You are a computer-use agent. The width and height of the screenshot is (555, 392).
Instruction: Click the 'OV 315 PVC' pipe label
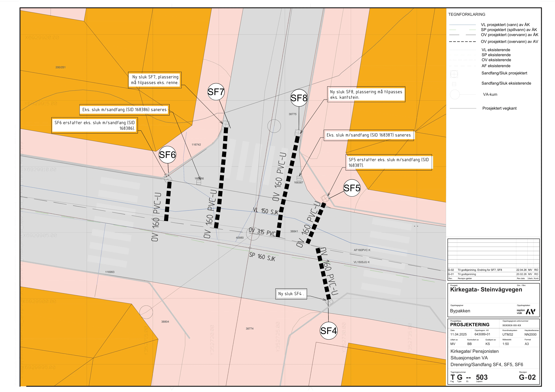[262, 232]
